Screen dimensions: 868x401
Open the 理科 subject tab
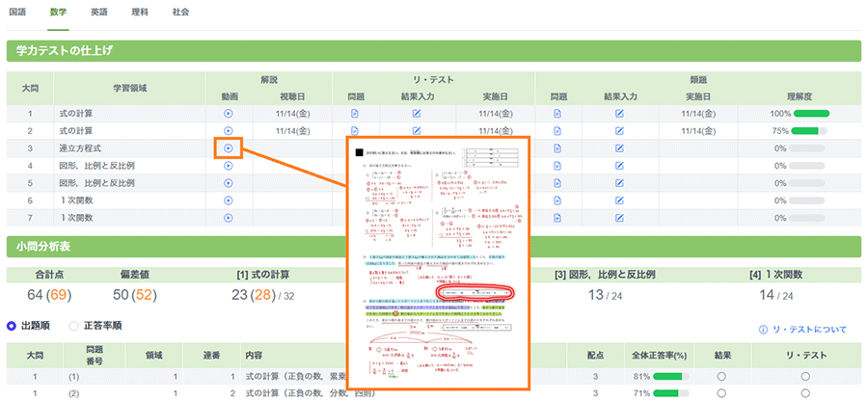point(140,13)
